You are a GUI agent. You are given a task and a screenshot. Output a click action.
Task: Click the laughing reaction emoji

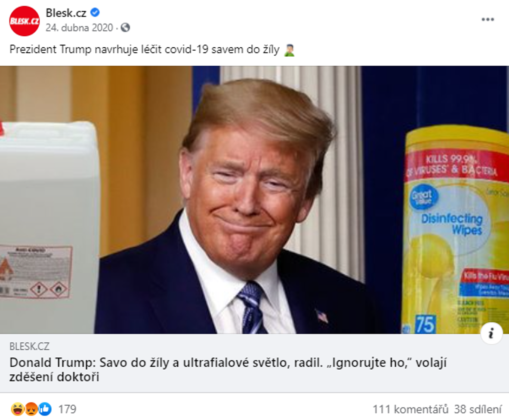(x=17, y=409)
